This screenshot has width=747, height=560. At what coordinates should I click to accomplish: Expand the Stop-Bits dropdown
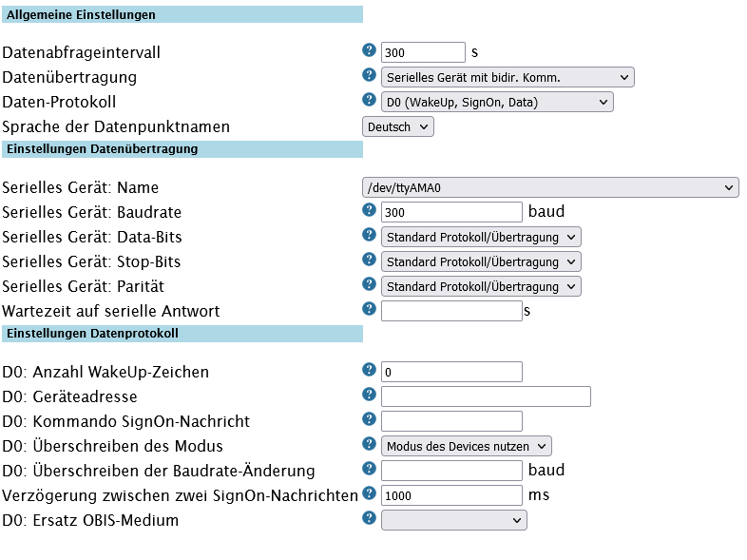[481, 261]
